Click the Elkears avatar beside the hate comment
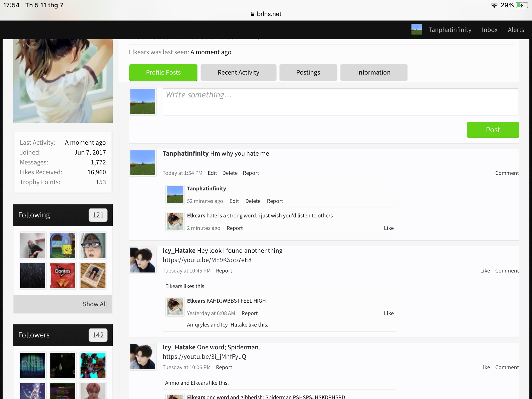This screenshot has width=532, height=399. coord(175,222)
